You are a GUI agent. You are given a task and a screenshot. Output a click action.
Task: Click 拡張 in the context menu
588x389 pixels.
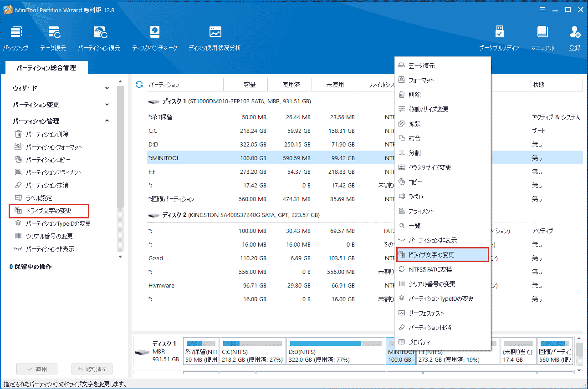(x=443, y=124)
